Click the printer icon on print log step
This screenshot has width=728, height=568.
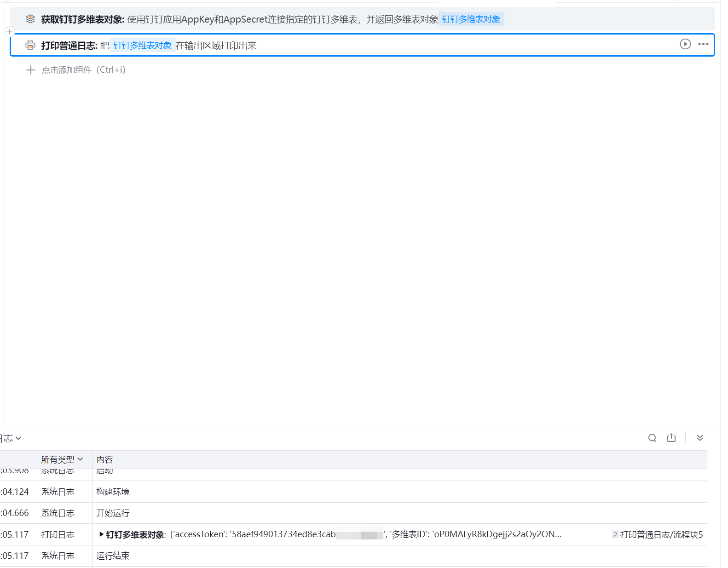[x=30, y=45]
